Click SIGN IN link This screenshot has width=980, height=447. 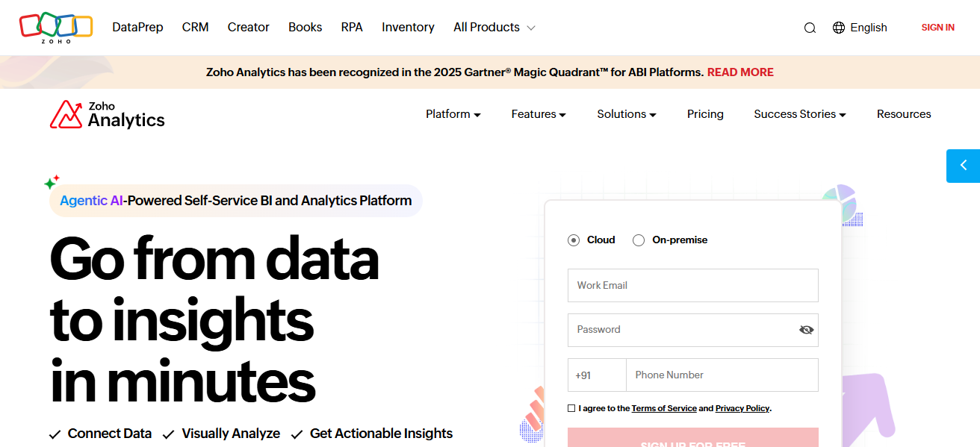click(937, 28)
